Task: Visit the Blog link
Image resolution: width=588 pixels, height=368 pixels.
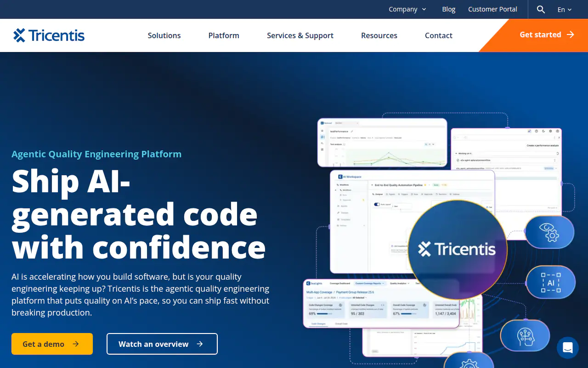Action: tap(449, 9)
